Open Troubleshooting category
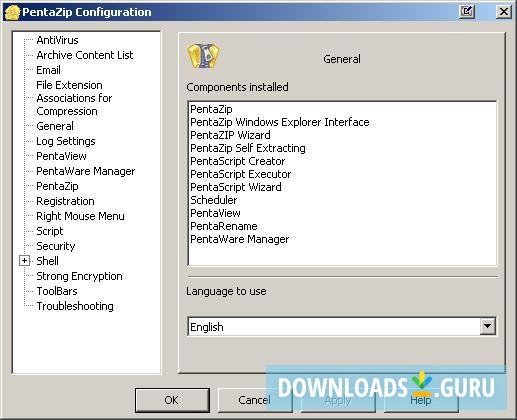The height and width of the screenshot is (420, 517). (x=75, y=306)
